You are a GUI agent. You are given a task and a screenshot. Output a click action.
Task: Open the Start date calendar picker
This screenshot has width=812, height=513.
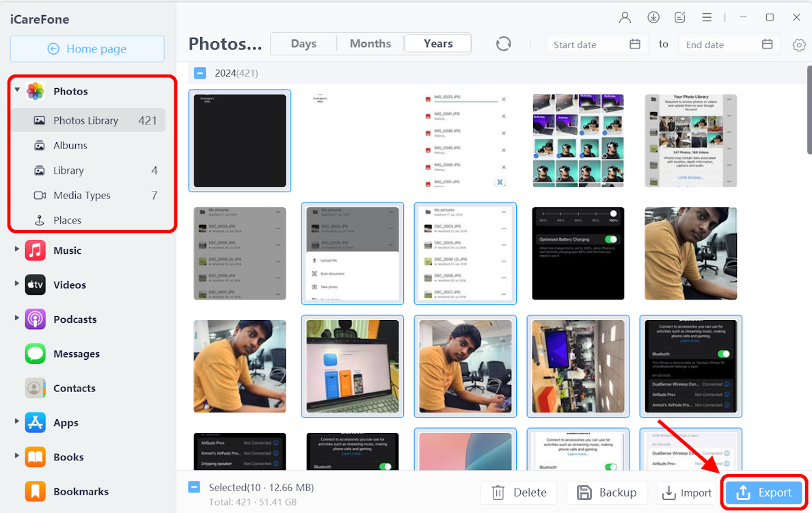pyautogui.click(x=634, y=44)
